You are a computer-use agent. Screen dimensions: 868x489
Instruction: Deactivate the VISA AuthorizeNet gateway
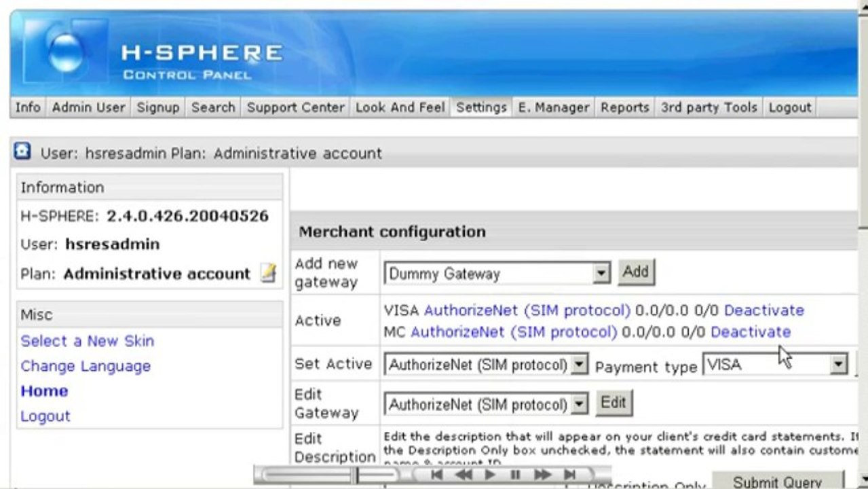point(764,310)
